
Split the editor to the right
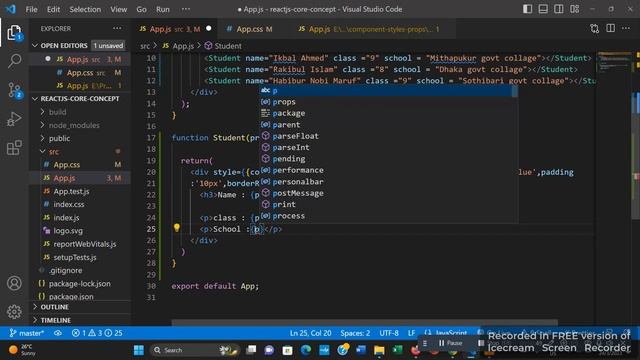(610, 28)
